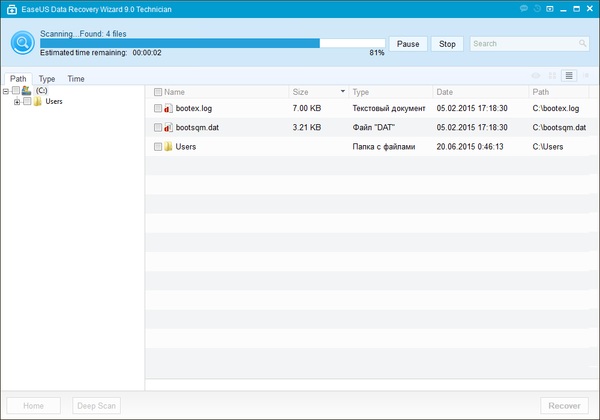This screenshot has height=420, width=600.
Task: Check the (C:) drive checkbox in tree
Action: coord(16,90)
